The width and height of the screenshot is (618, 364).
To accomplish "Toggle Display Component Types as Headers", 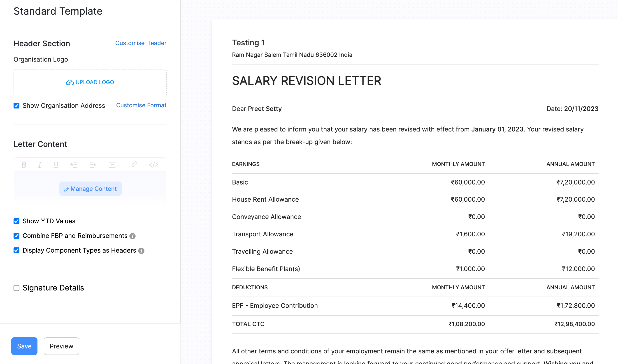I will tap(16, 250).
